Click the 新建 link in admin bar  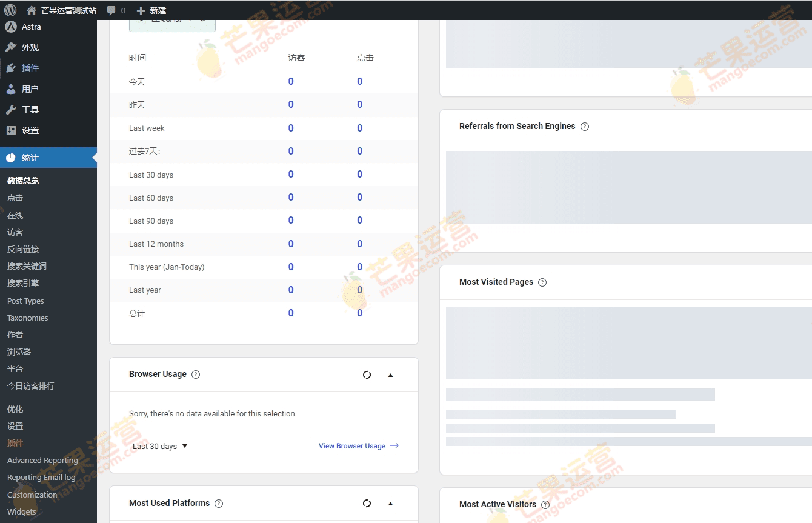(x=158, y=10)
